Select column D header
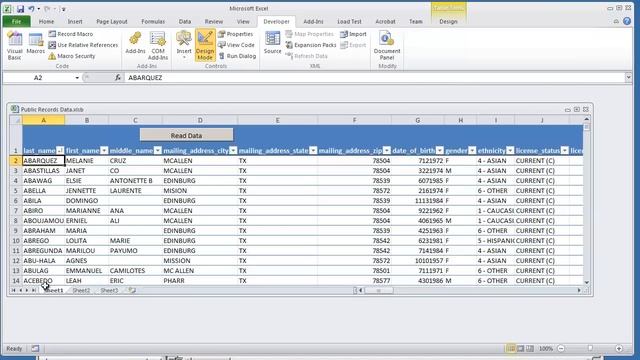Image resolution: width=640 pixels, height=360 pixels. click(x=200, y=120)
